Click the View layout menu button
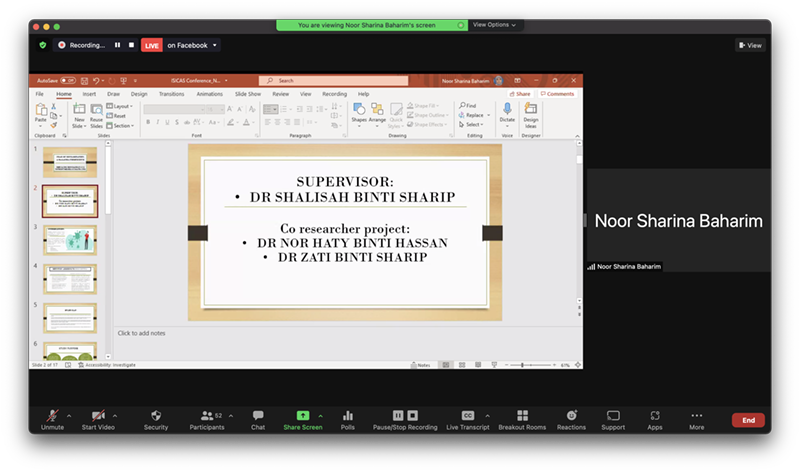This screenshot has width=800, height=472. 750,45
